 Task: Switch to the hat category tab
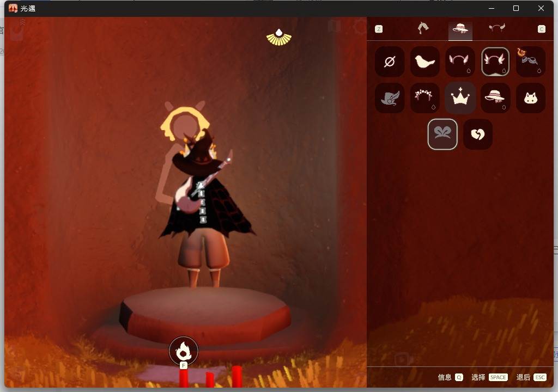(460, 29)
